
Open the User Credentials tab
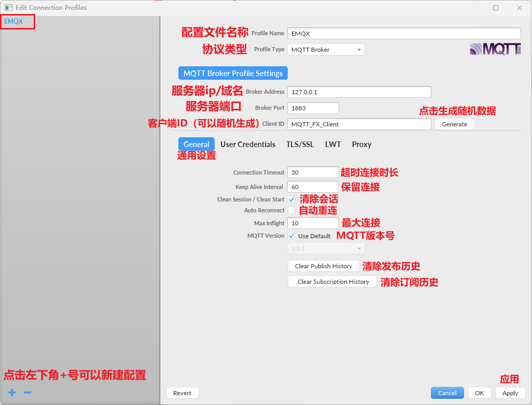click(248, 144)
